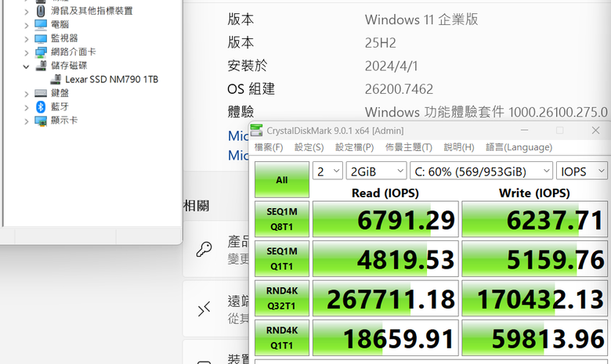Open the 佈景主題(T) menu
The width and height of the screenshot is (611, 364).
409,147
